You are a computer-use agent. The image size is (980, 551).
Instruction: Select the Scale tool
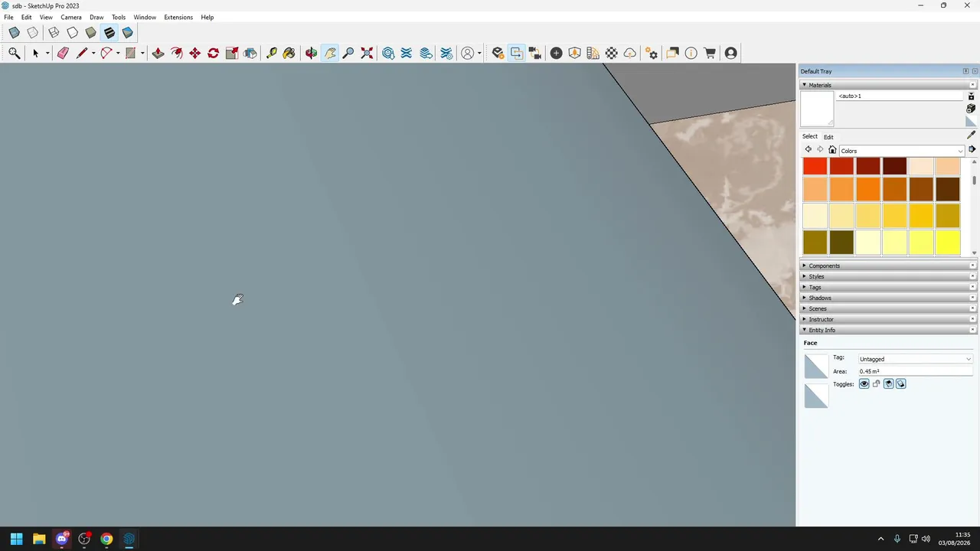[x=232, y=53]
